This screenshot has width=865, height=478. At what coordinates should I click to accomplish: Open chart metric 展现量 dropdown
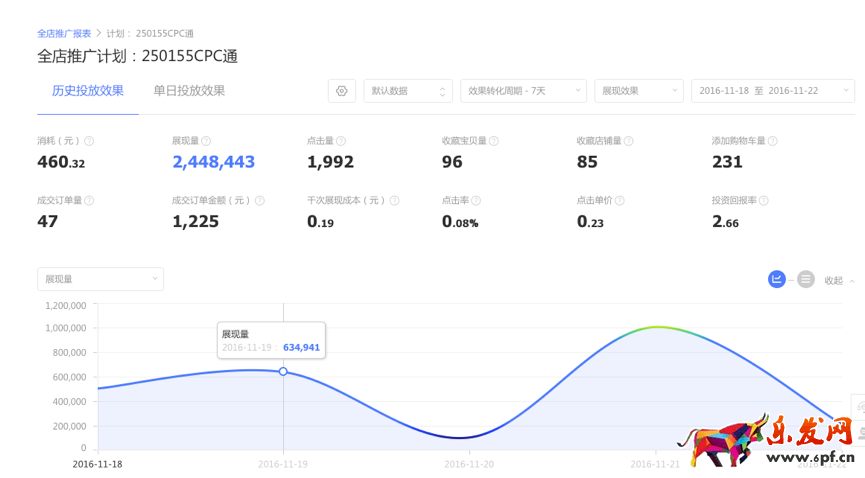tap(100, 279)
